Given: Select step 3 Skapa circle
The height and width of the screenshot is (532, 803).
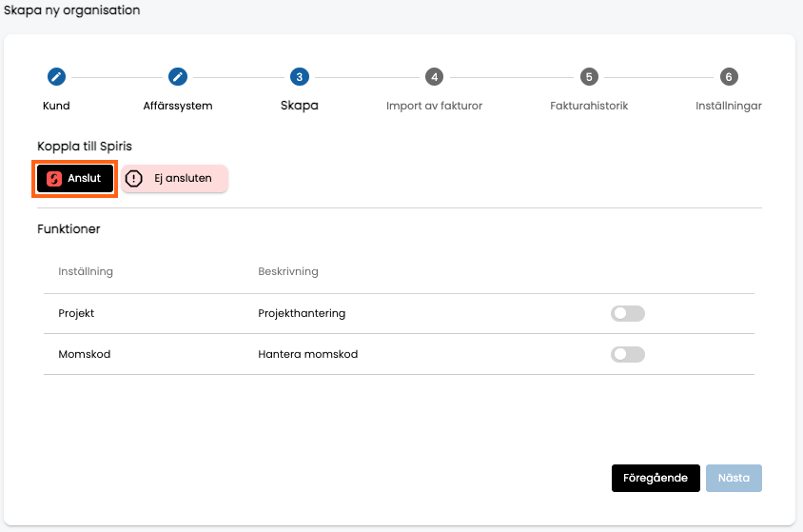Looking at the screenshot, I should (x=300, y=77).
